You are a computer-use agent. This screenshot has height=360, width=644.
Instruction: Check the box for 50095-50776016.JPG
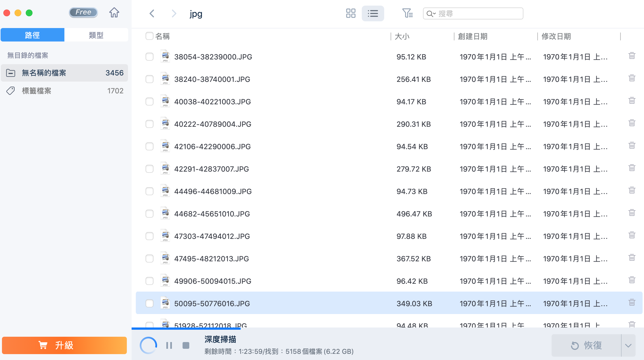tap(150, 303)
